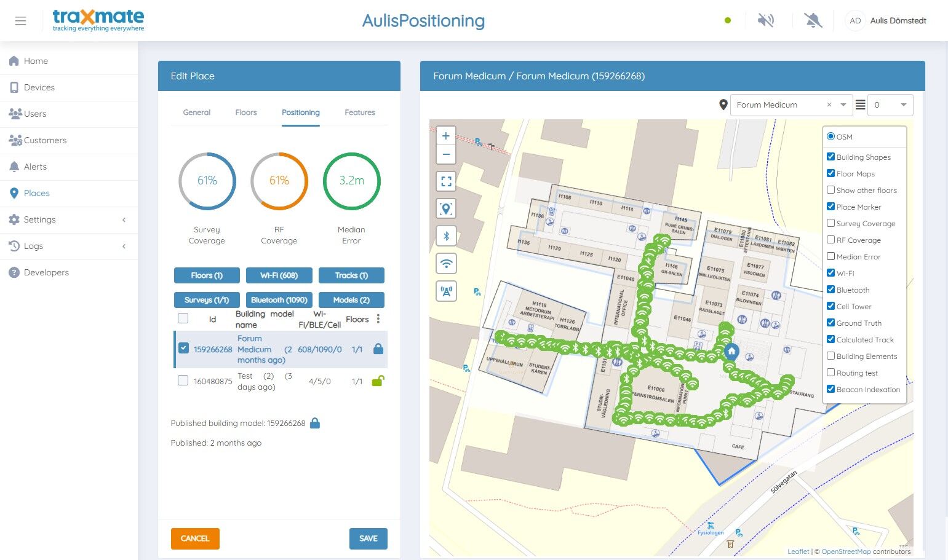Enable Show other floors
Screen dimensions: 948x560
[831, 190]
